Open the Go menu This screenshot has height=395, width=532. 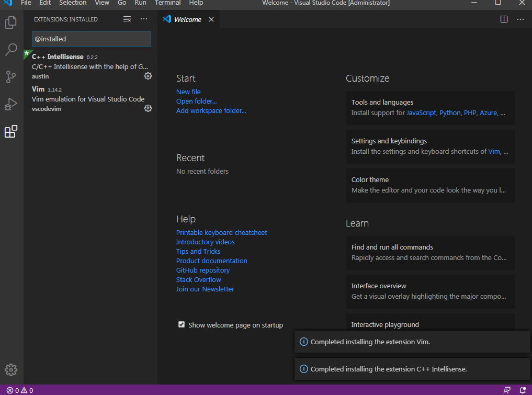click(122, 3)
